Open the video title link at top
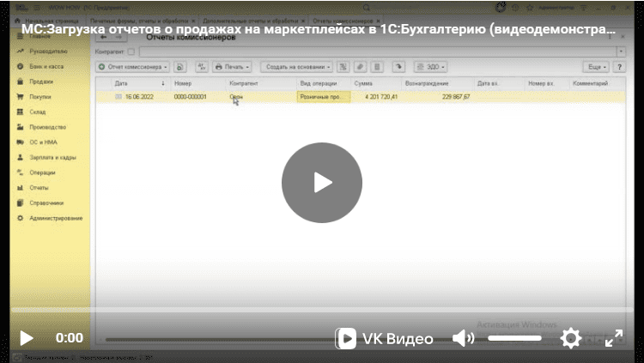The image size is (644, 363). 319,29
